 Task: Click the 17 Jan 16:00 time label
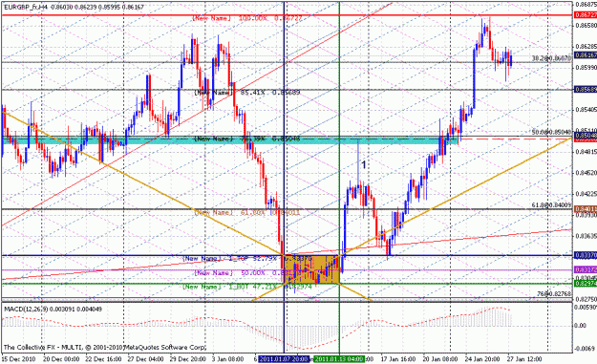click(397, 359)
